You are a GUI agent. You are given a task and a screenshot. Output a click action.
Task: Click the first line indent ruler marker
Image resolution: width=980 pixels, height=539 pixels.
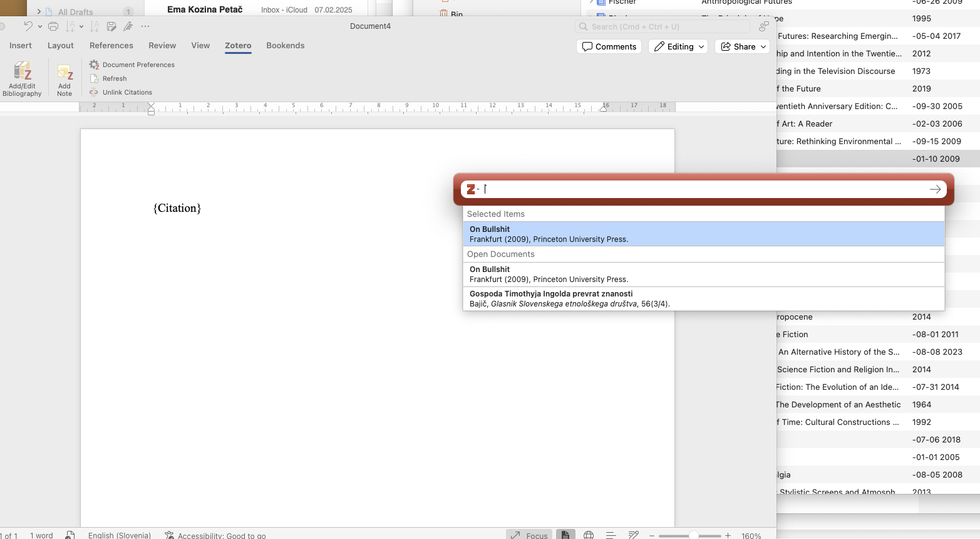click(151, 105)
